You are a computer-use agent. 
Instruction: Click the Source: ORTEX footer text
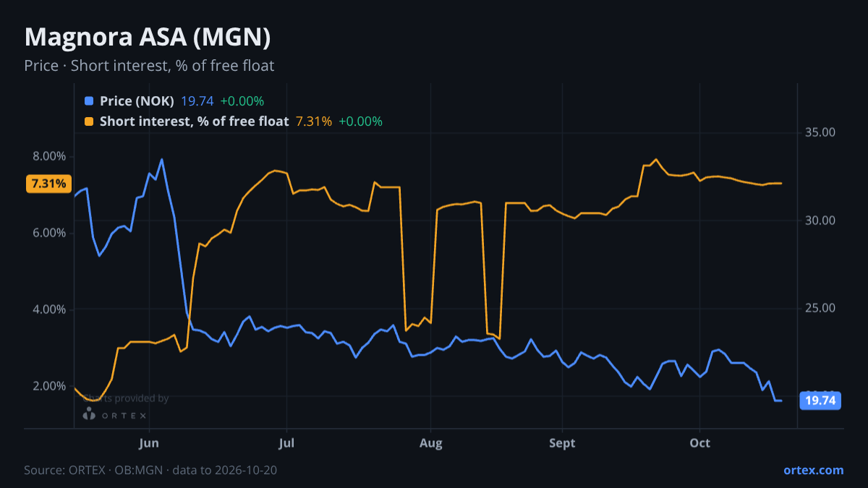point(150,470)
